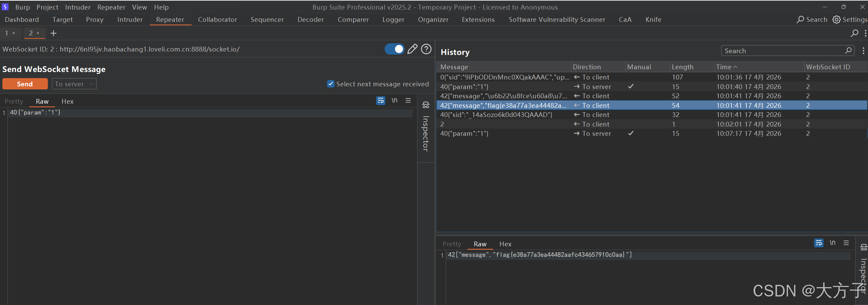
Task: Open the Help menu
Action: [161, 7]
